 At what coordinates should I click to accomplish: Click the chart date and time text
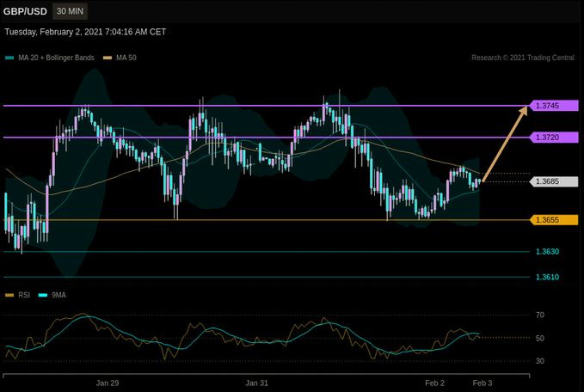(85, 32)
